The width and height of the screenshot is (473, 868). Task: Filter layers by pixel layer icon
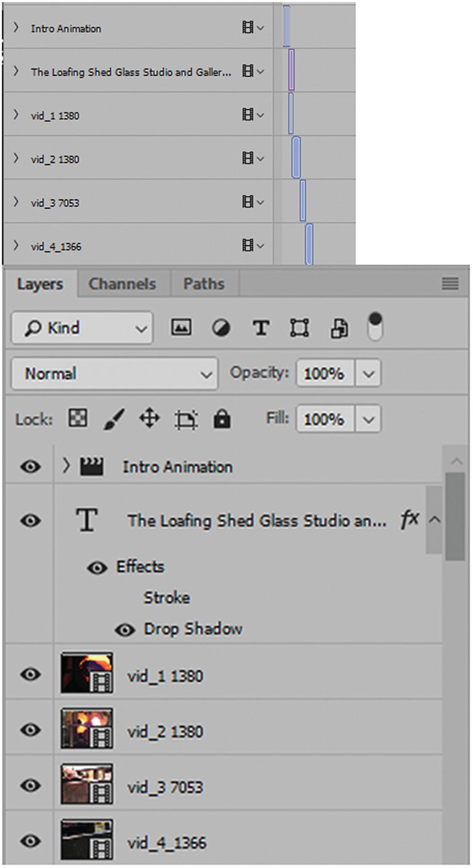(181, 328)
